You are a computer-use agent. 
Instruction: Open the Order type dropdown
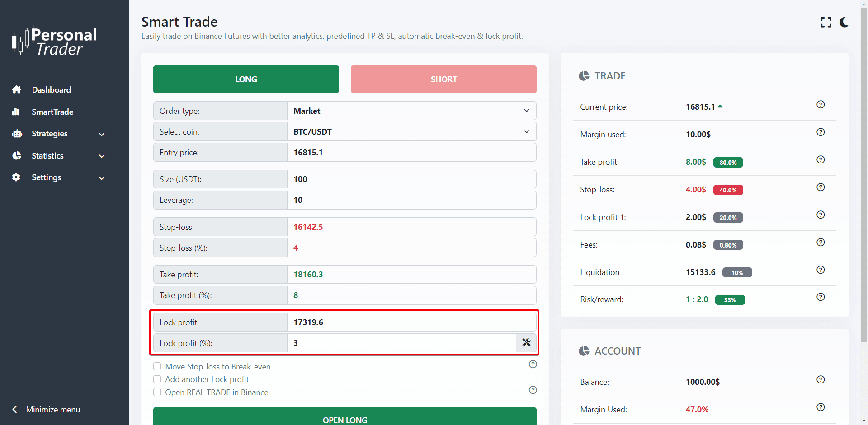click(x=411, y=111)
